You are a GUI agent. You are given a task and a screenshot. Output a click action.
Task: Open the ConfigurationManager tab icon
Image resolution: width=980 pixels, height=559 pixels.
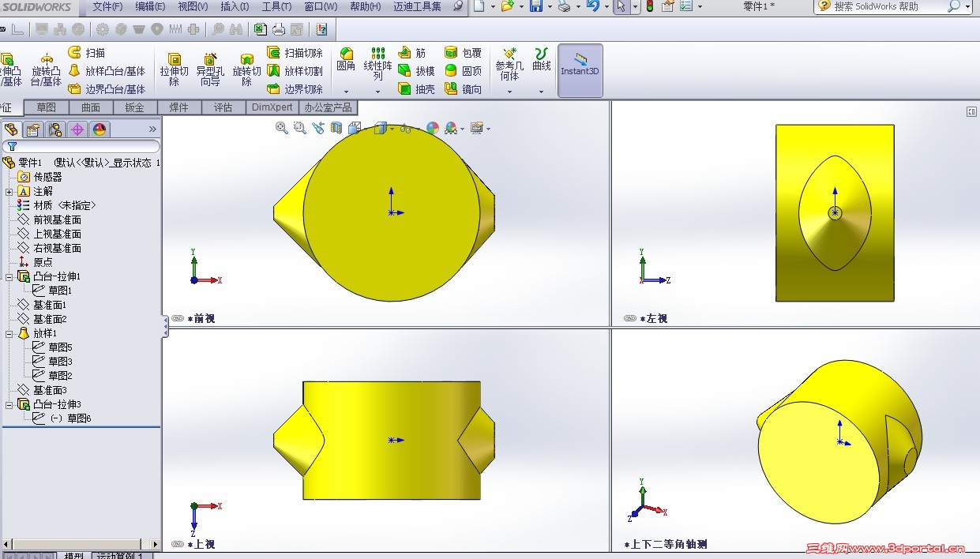coord(54,129)
